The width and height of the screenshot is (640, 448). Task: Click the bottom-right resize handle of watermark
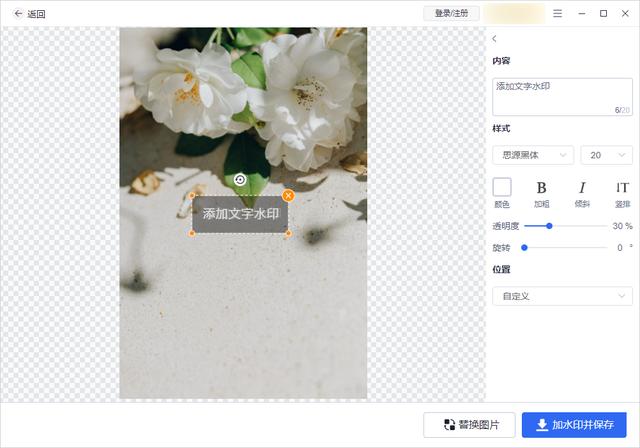[288, 233]
